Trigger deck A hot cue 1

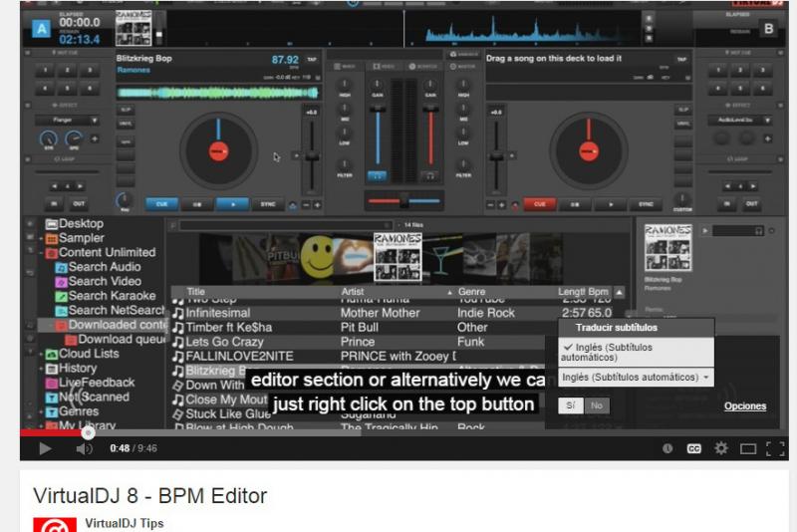[x=45, y=70]
